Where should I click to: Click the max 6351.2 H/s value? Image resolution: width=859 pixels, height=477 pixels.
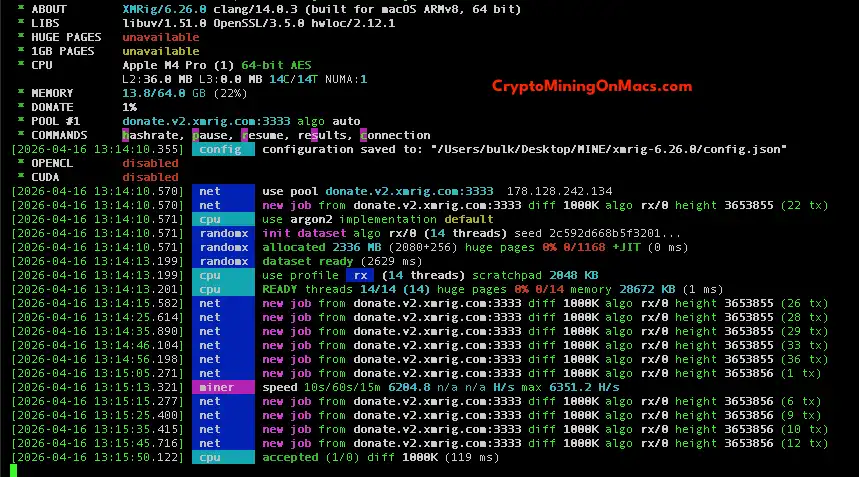[570, 387]
